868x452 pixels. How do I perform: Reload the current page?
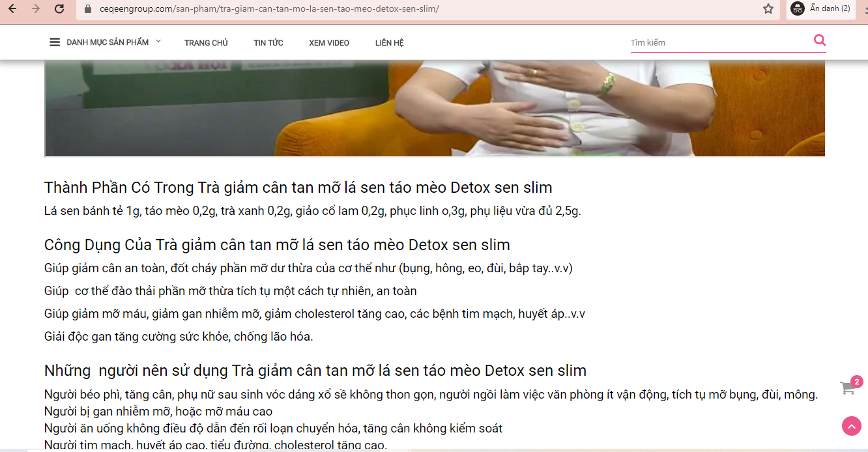59,9
